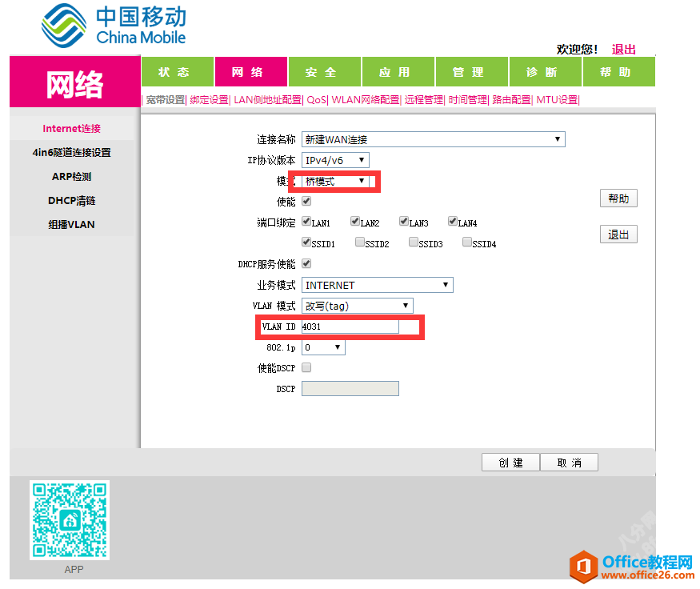700x589 pixels.
Task: Switch to the 应用 tab
Action: tap(398, 71)
